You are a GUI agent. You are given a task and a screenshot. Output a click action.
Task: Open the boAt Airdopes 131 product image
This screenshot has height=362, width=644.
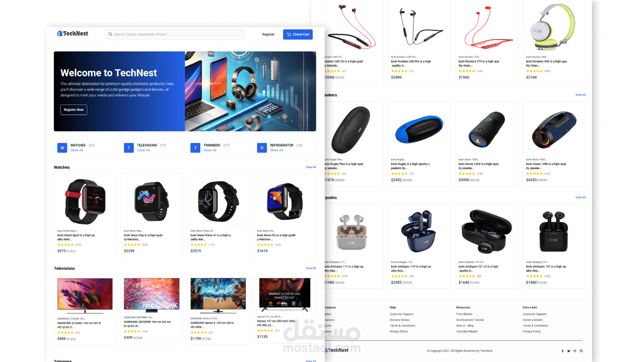pyautogui.click(x=554, y=231)
